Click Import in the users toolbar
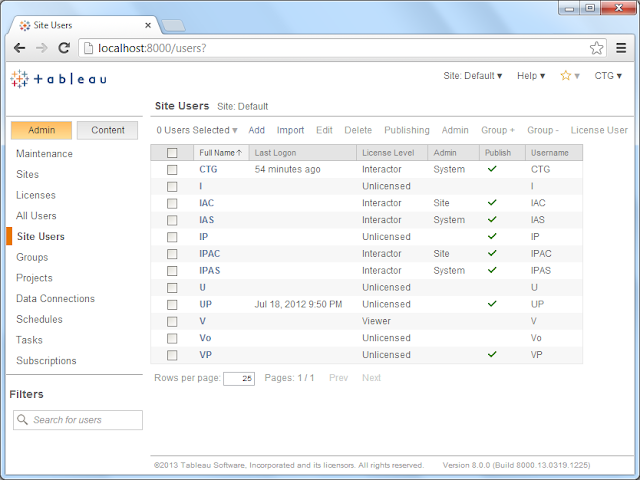Image resolution: width=640 pixels, height=480 pixels. pos(290,130)
